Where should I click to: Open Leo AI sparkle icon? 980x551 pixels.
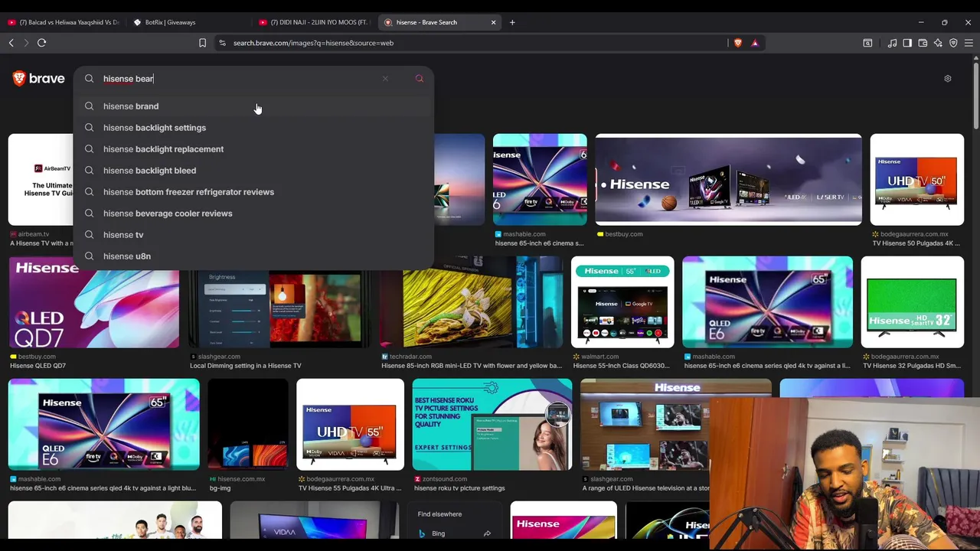[938, 43]
